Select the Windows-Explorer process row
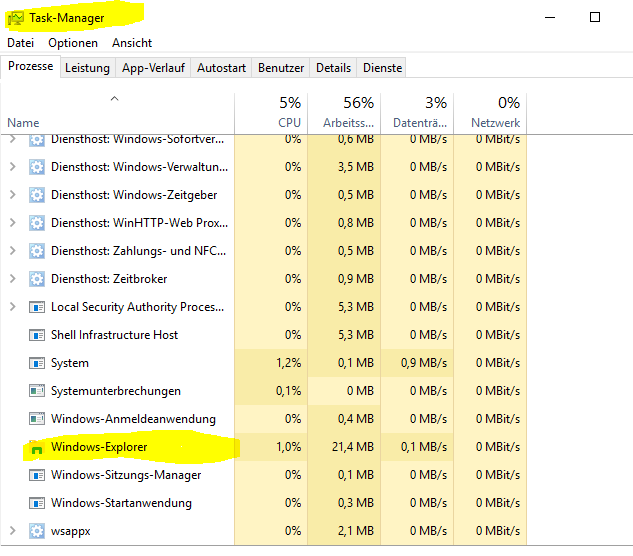 (x=264, y=447)
